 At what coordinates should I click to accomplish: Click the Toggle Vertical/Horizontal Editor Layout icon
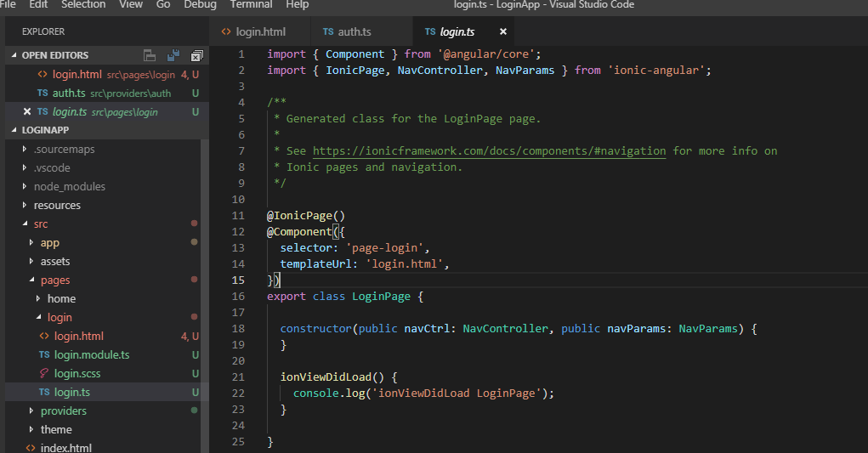(x=150, y=55)
